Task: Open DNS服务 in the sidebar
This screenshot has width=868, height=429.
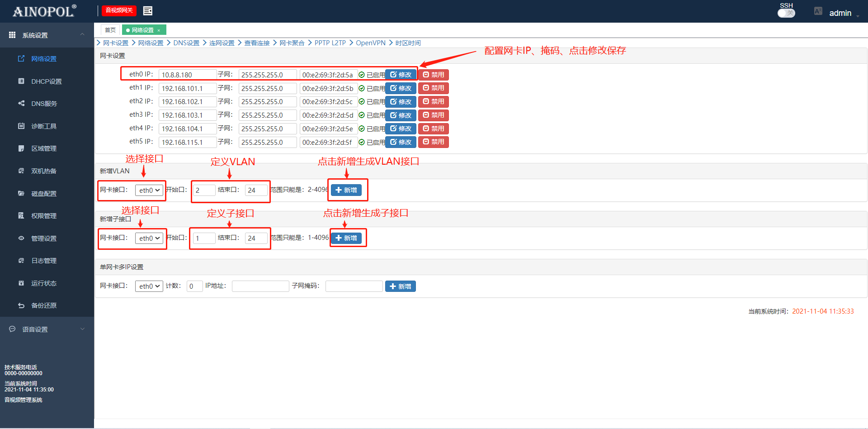Action: point(44,104)
